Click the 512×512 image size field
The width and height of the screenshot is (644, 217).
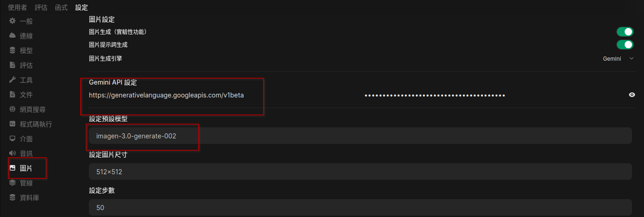coord(360,171)
